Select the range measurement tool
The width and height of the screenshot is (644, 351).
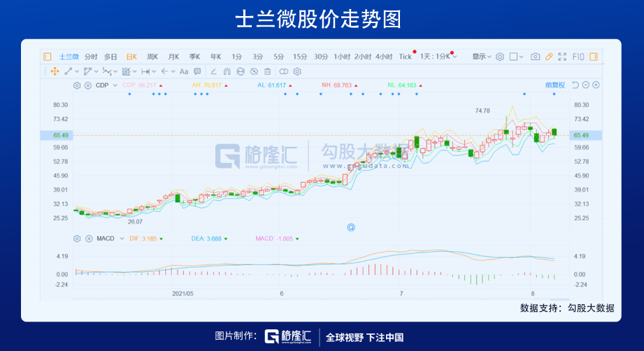[145, 71]
